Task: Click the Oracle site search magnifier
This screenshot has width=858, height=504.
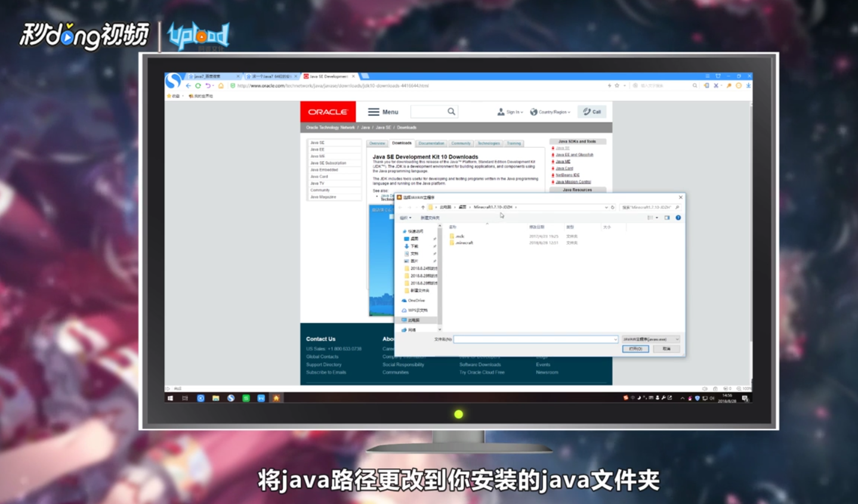Action: coord(452,112)
